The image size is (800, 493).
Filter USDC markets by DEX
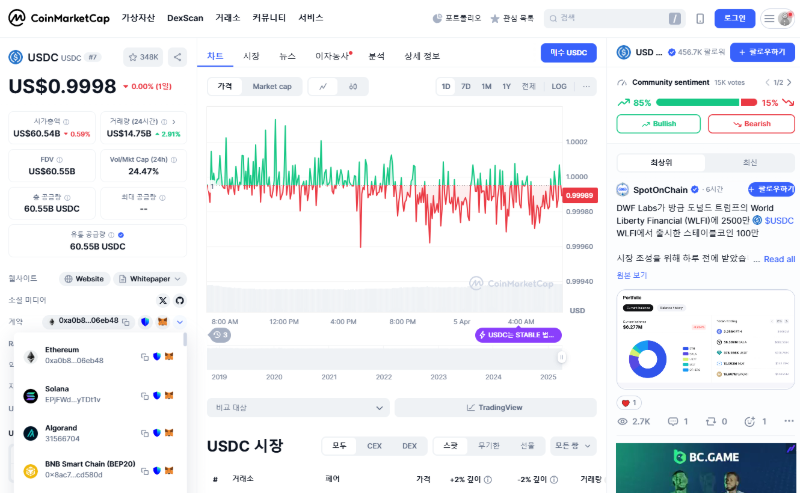point(410,446)
